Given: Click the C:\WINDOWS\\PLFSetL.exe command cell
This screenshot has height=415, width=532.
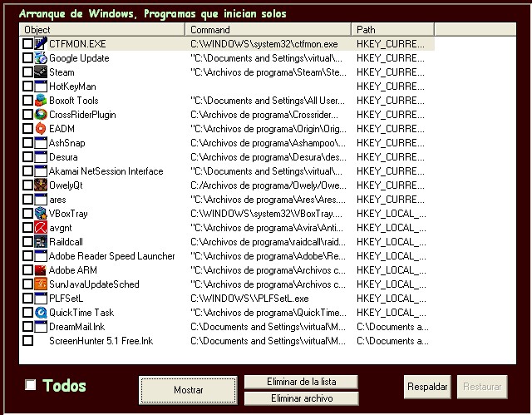Looking at the screenshot, I should (x=249, y=299).
